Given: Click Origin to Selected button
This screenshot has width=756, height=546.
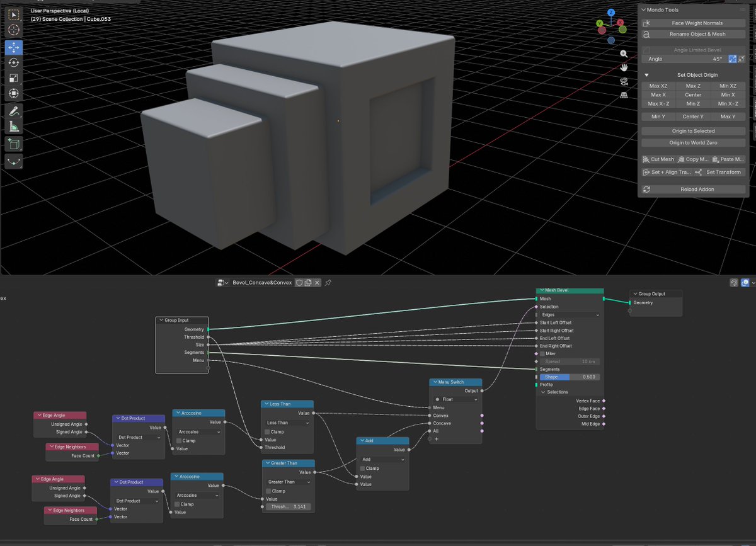Looking at the screenshot, I should (x=693, y=131).
